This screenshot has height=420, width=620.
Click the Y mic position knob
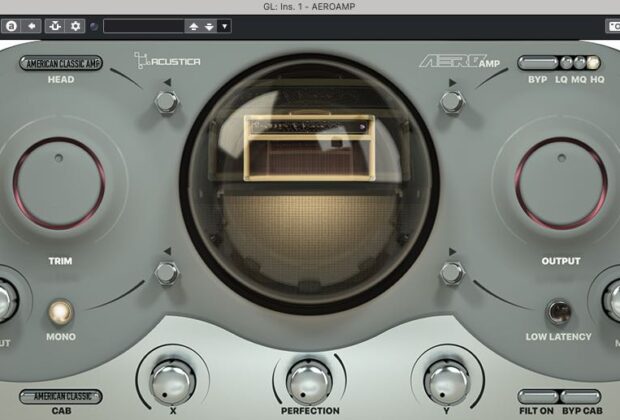pyautogui.click(x=447, y=382)
